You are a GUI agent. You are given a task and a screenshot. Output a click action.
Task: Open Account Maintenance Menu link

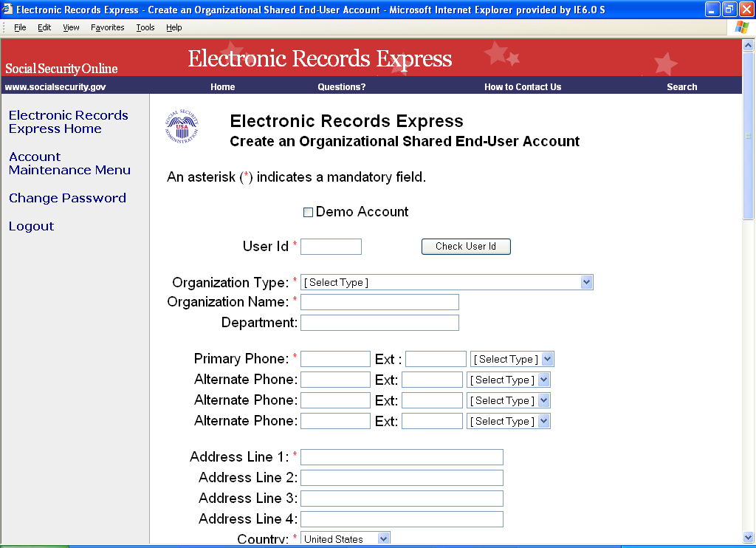[x=69, y=163]
